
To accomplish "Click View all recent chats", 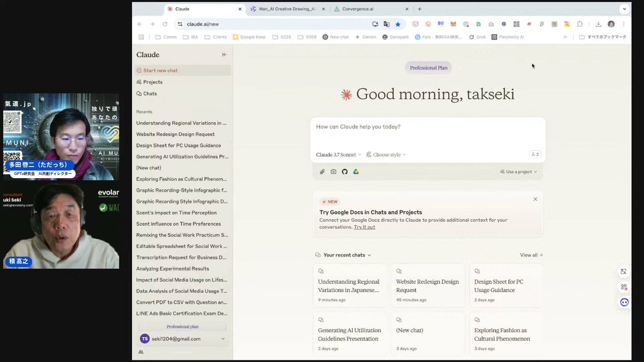I will (x=531, y=255).
